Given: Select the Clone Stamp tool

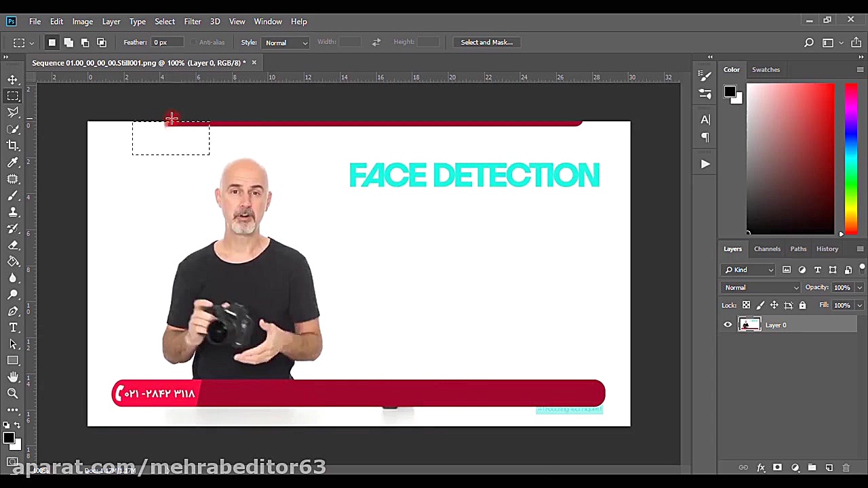Looking at the screenshot, I should pyautogui.click(x=13, y=211).
